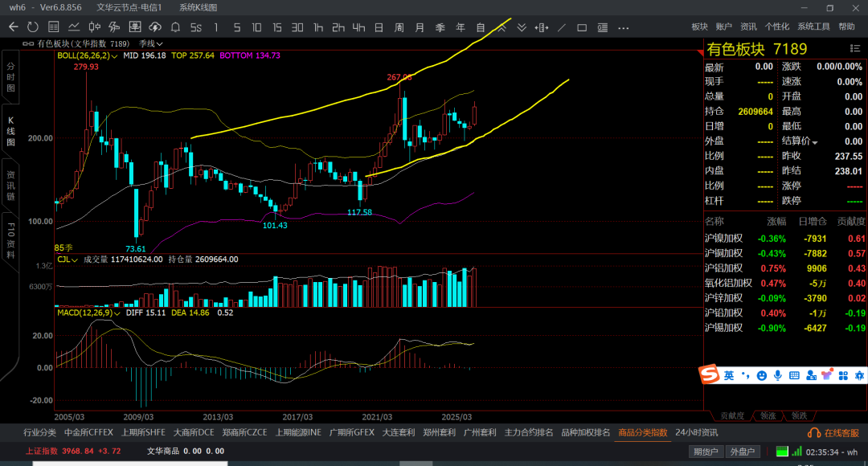Open the alert bell icon
The image size is (868, 466).
tap(175, 27)
